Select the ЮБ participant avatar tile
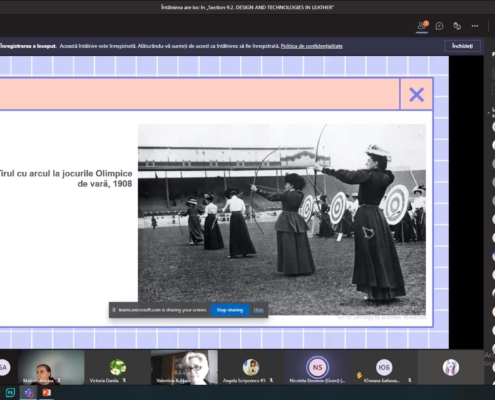Viewport: 495px width, 400px height. (384, 367)
